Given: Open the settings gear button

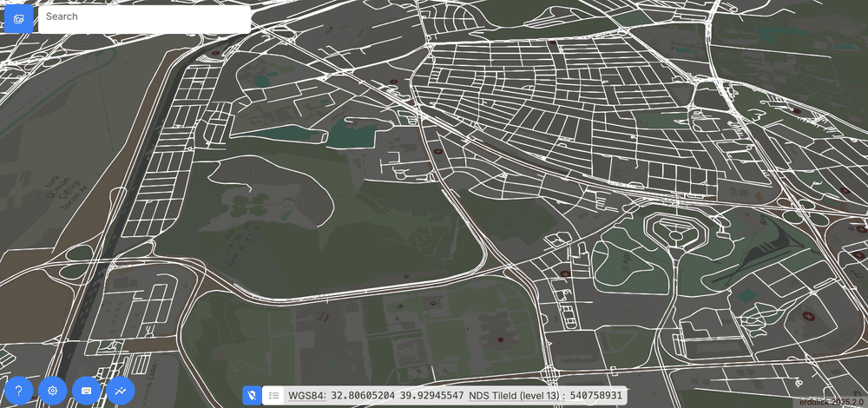Looking at the screenshot, I should pyautogui.click(x=52, y=391).
